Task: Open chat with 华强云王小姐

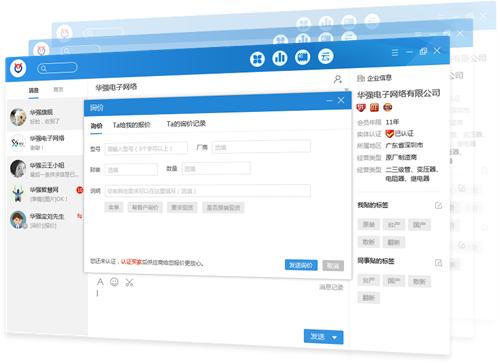Action: (45, 169)
